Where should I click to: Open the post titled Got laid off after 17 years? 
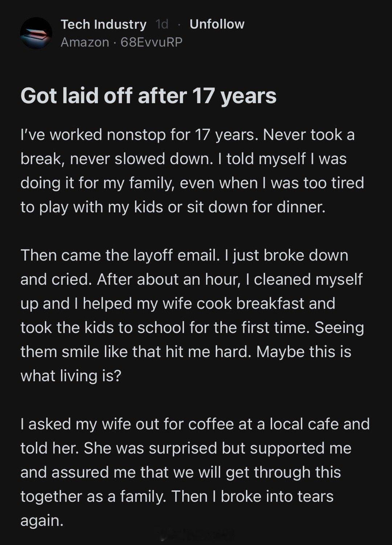148,96
